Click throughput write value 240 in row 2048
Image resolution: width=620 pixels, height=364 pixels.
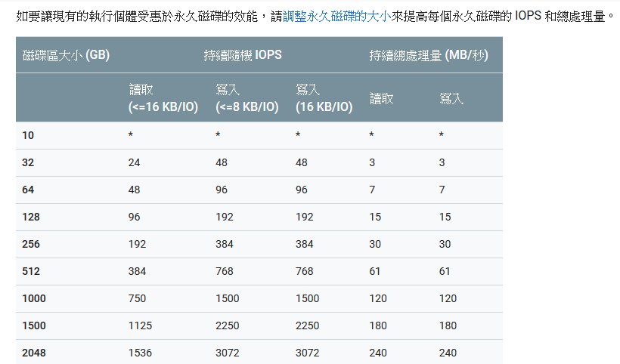[448, 353]
